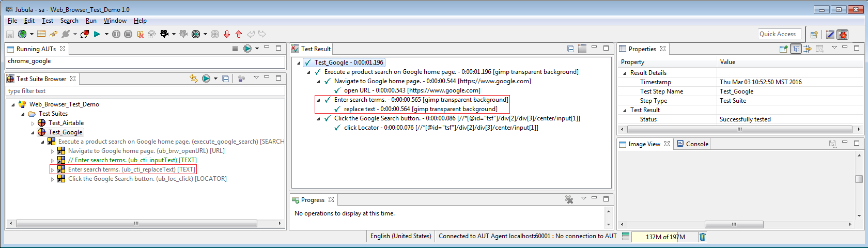
Task: Switch to the Specification perspective pencil icon
Action: [830, 35]
